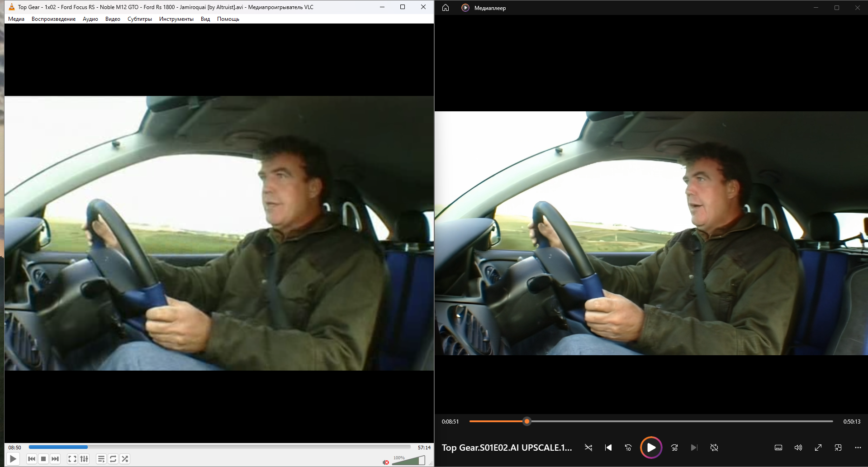Open Media Player volume control

pyautogui.click(x=798, y=448)
